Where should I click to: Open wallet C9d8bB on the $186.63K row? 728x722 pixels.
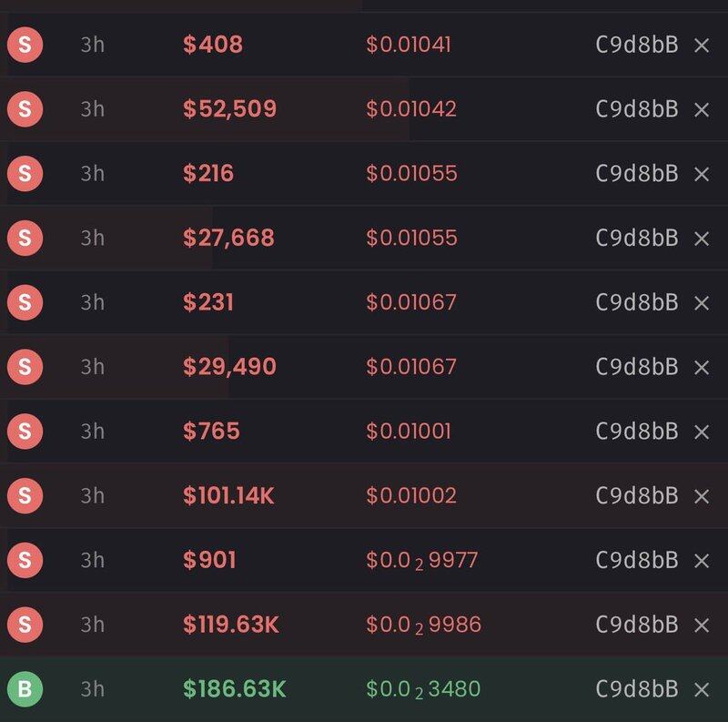pyautogui.click(x=636, y=689)
